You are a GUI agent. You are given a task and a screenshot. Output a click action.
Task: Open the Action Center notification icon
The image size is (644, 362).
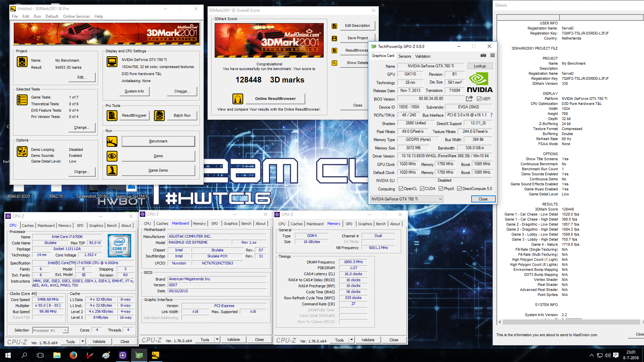point(616,355)
